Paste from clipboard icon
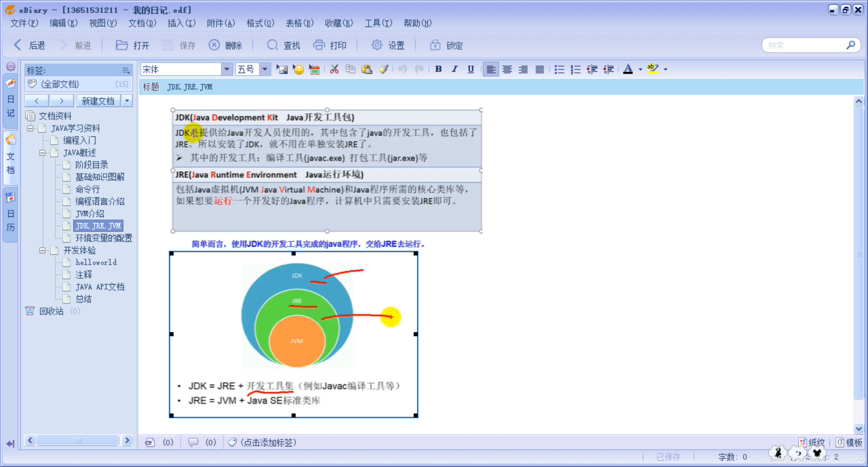The width and height of the screenshot is (868, 467). coord(367,69)
